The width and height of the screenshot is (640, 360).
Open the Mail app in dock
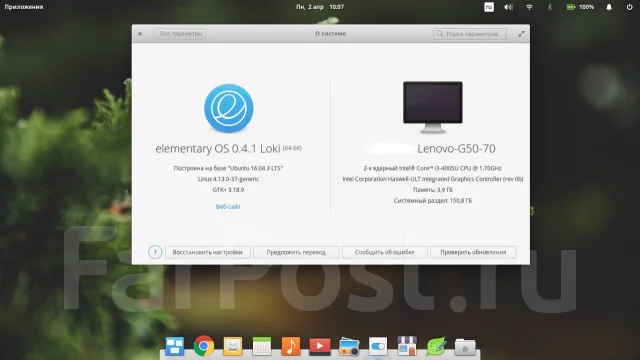pyautogui.click(x=233, y=347)
